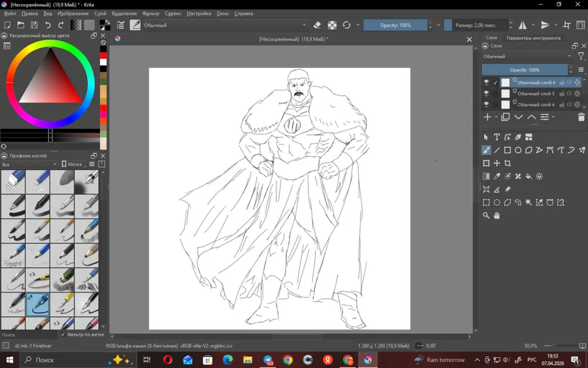Choose the Ellipse shape tool
This screenshot has width=588, height=368.
coord(518,150)
